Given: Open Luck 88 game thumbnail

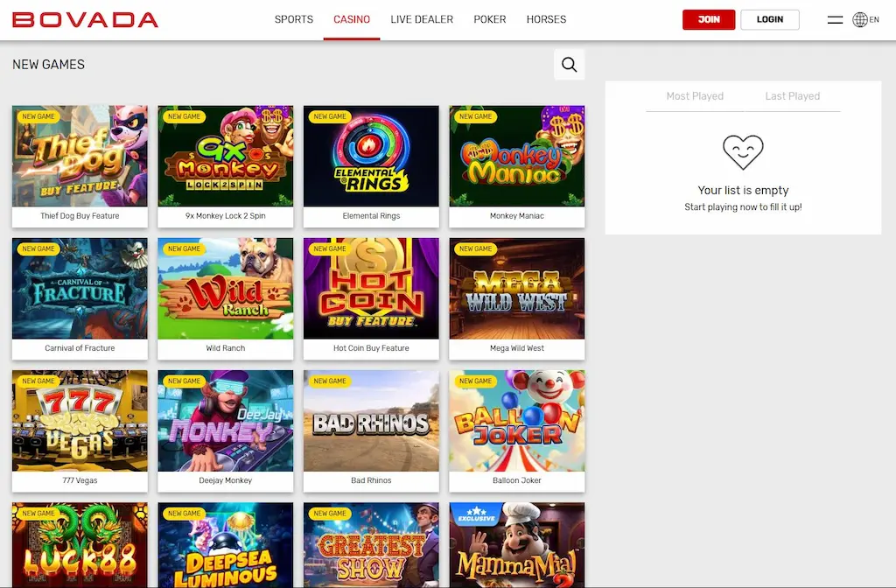Looking at the screenshot, I should (80, 545).
